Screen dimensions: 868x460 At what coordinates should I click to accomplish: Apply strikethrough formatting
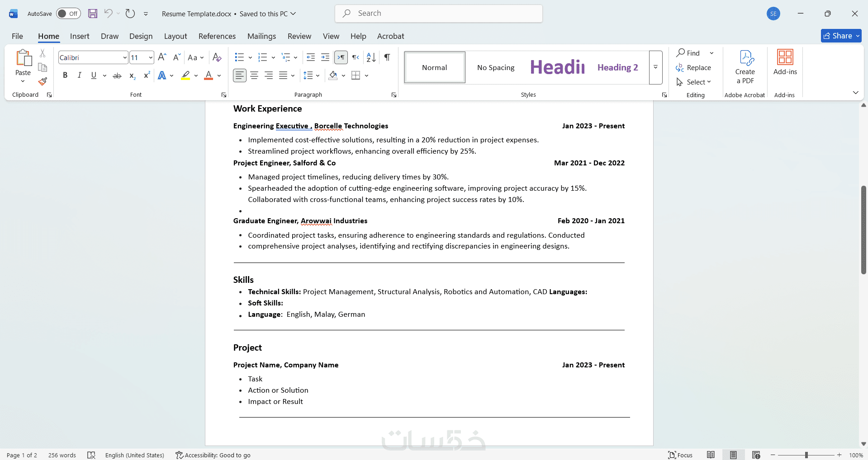(117, 75)
